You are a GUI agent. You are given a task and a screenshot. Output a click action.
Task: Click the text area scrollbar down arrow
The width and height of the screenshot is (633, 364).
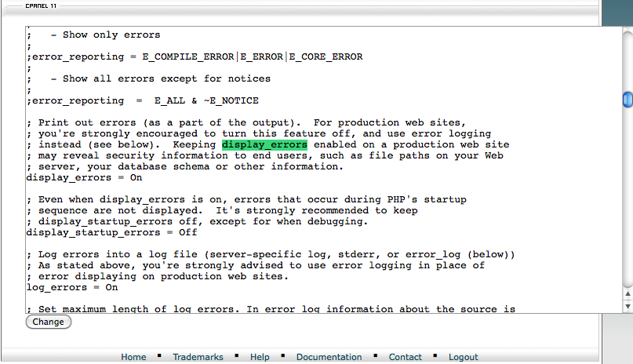pyautogui.click(x=628, y=306)
